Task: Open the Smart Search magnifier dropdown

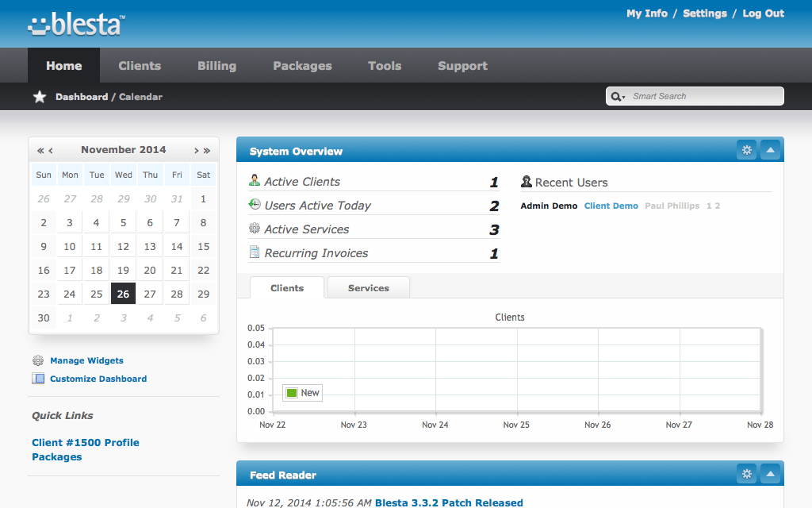Action: [x=617, y=97]
